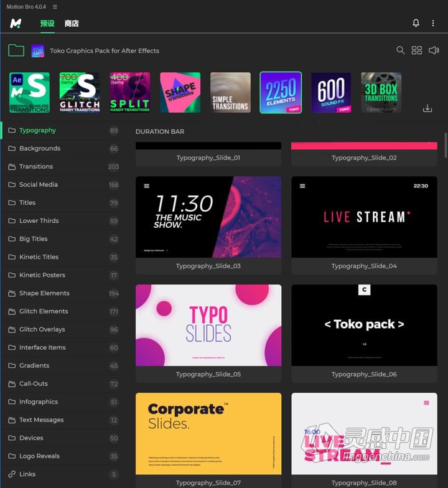Open the Glitch Overlays category
Image resolution: width=448 pixels, height=488 pixels.
point(62,329)
